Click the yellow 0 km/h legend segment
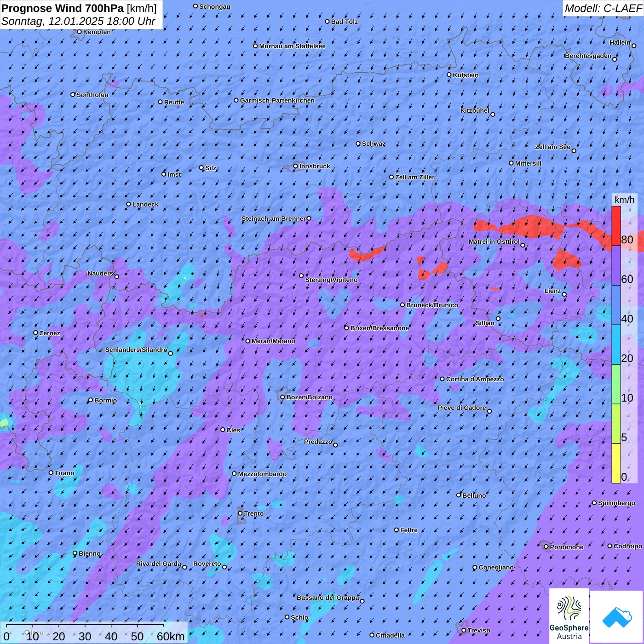The image size is (644, 644). (616, 463)
